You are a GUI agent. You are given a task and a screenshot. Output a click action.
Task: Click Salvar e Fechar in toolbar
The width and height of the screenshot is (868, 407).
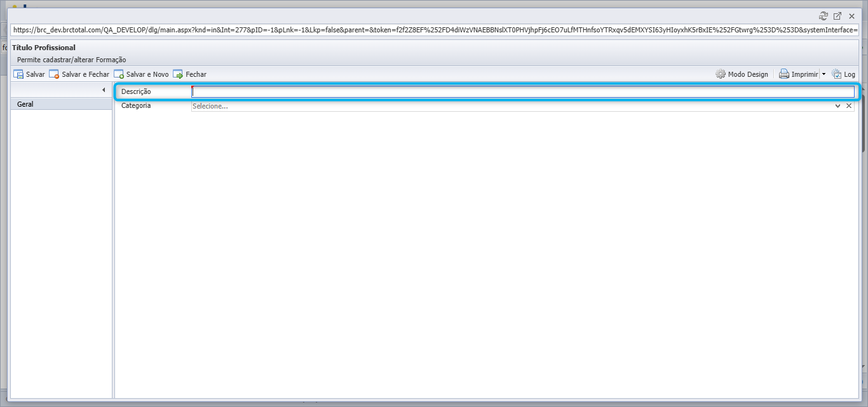point(79,74)
